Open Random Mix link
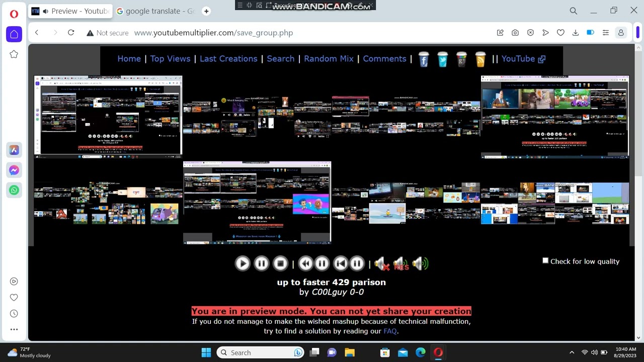This screenshot has height=362, width=644. pyautogui.click(x=329, y=59)
